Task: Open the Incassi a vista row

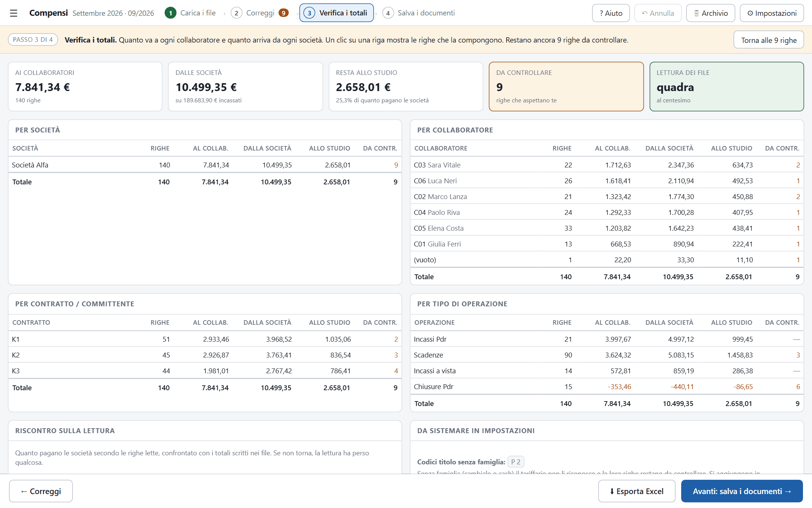Action: pos(607,371)
